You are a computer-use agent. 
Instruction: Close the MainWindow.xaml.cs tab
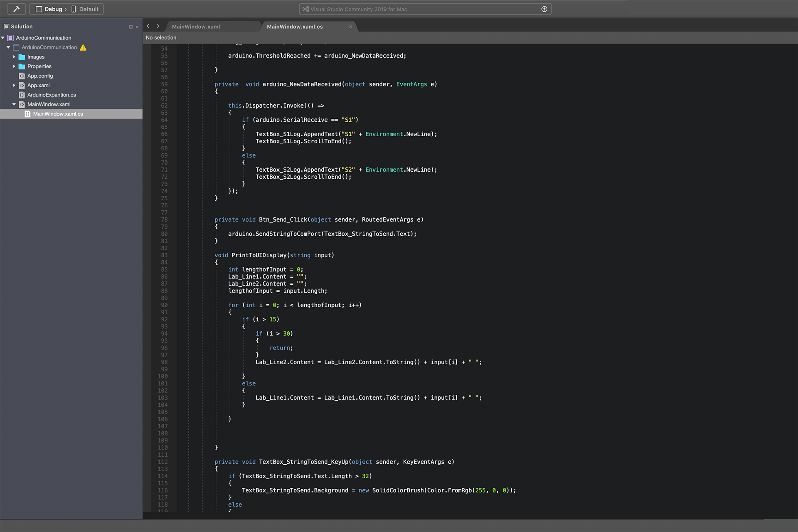tap(350, 27)
